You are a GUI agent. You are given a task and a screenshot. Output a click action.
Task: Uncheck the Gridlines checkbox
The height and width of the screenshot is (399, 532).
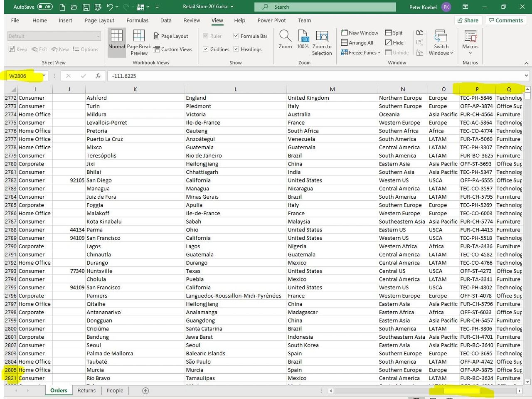(206, 49)
